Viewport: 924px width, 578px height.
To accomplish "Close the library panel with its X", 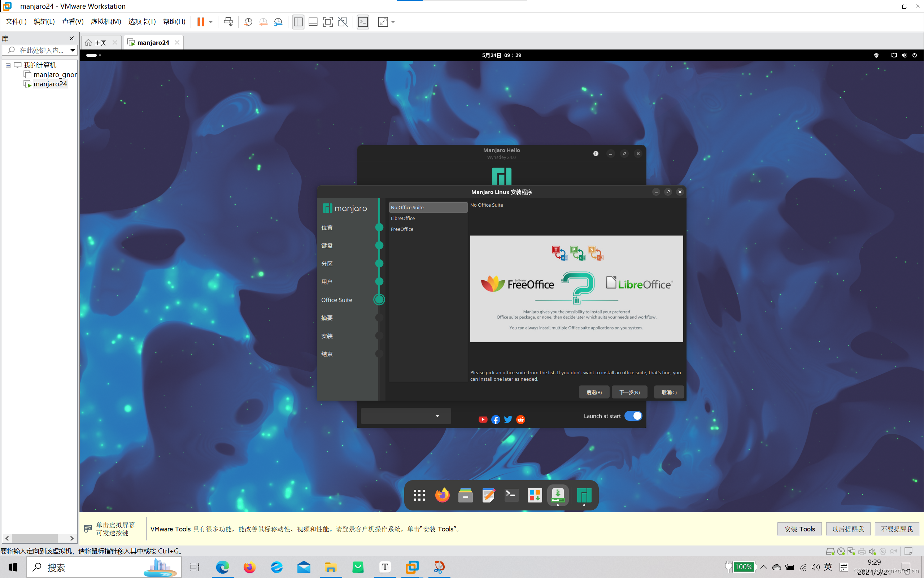I will tap(71, 38).
